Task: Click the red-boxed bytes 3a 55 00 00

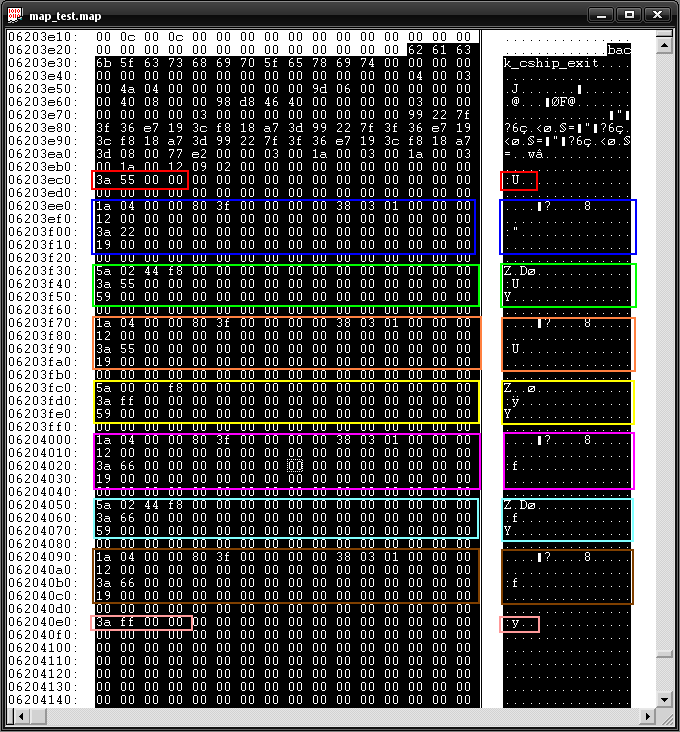Action: pyautogui.click(x=140, y=180)
